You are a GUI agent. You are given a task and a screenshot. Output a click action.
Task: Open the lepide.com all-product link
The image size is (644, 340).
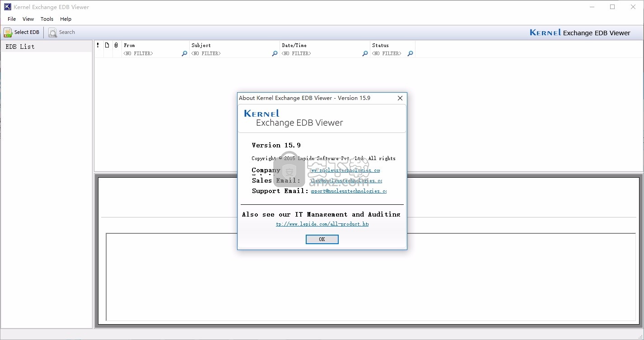tap(322, 224)
